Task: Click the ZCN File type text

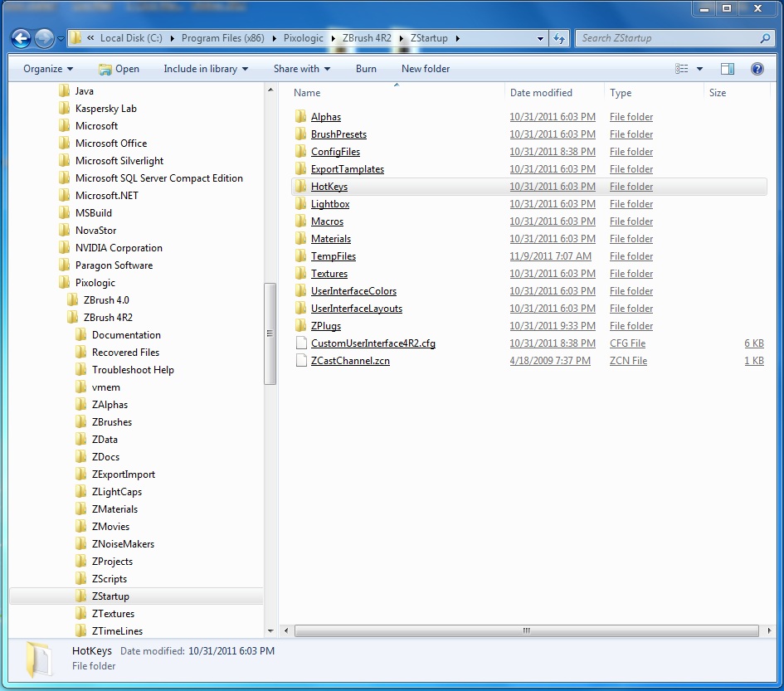Action: [628, 361]
